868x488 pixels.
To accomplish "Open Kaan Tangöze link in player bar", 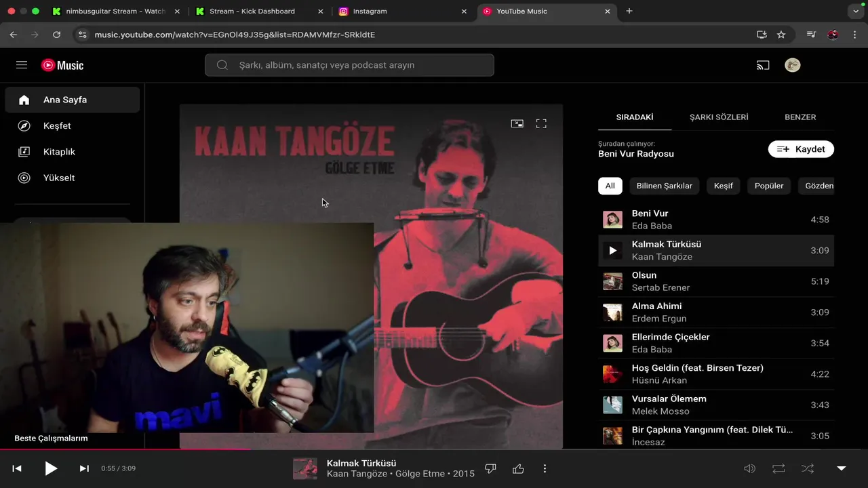I will click(x=357, y=474).
